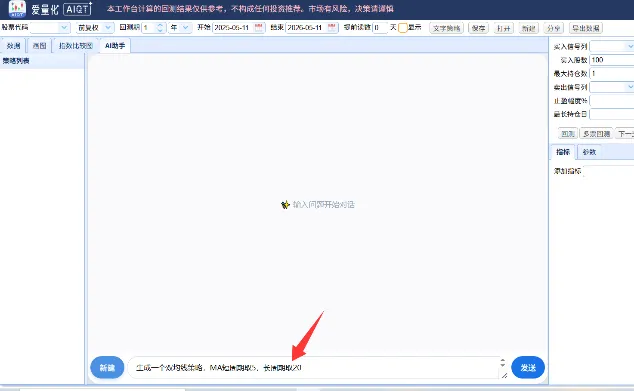Click the 保存 toolbar button
Viewport: 634px width, 391px height.
point(478,28)
